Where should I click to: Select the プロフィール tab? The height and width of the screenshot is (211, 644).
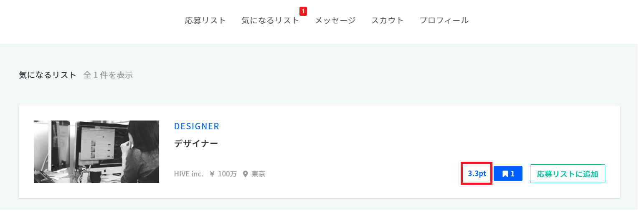[x=444, y=20]
